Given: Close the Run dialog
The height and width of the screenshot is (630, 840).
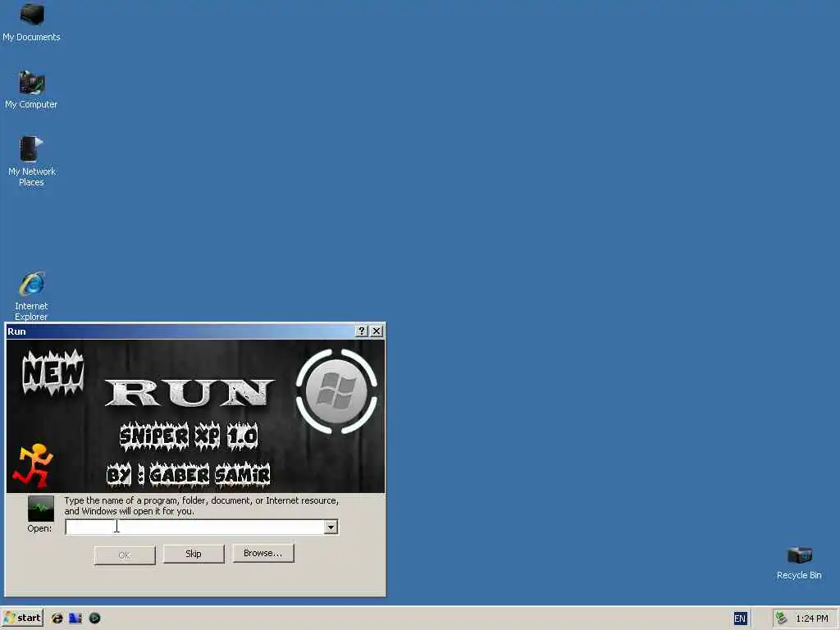Looking at the screenshot, I should click(377, 331).
